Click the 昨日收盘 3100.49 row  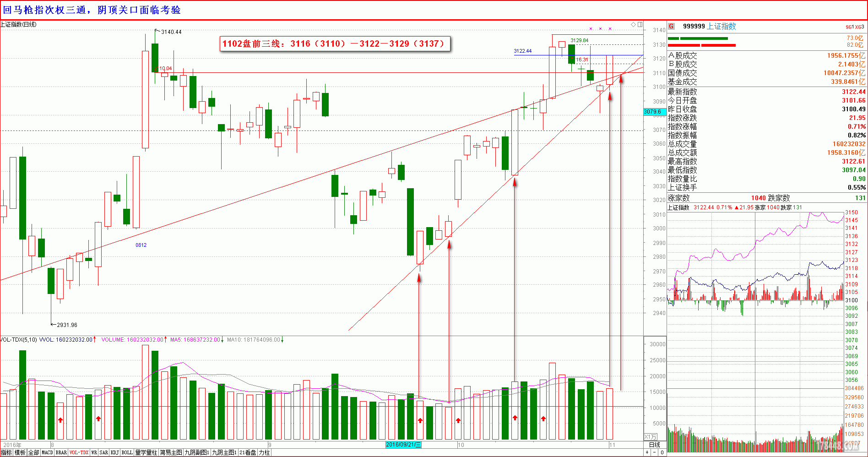click(x=767, y=109)
